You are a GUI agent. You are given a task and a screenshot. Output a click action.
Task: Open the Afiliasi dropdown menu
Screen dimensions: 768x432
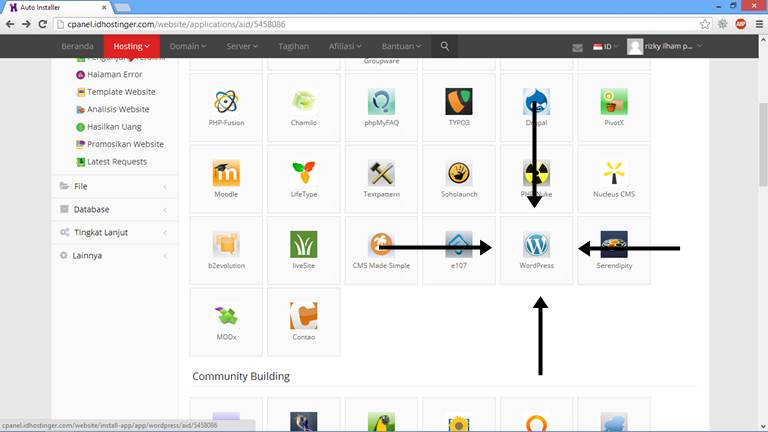coord(345,46)
